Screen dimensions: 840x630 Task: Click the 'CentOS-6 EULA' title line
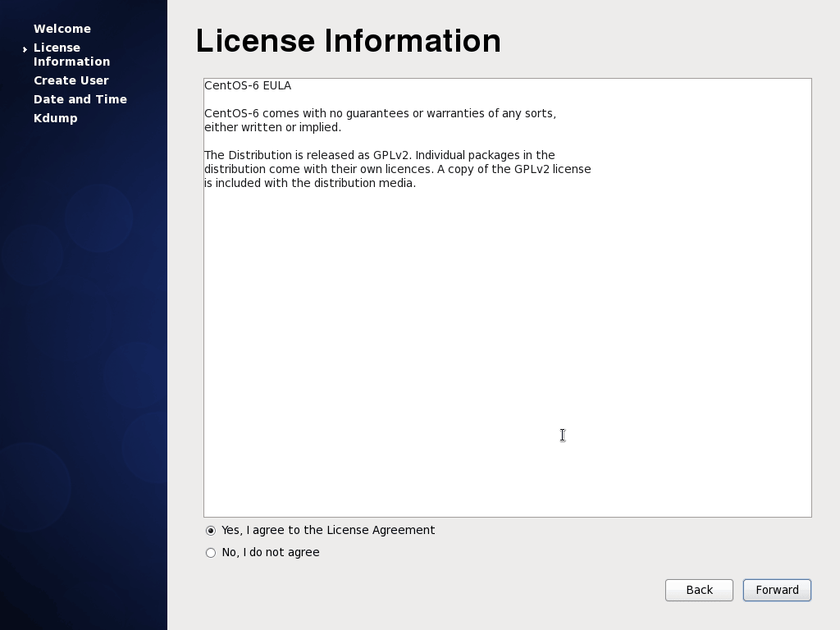click(248, 85)
